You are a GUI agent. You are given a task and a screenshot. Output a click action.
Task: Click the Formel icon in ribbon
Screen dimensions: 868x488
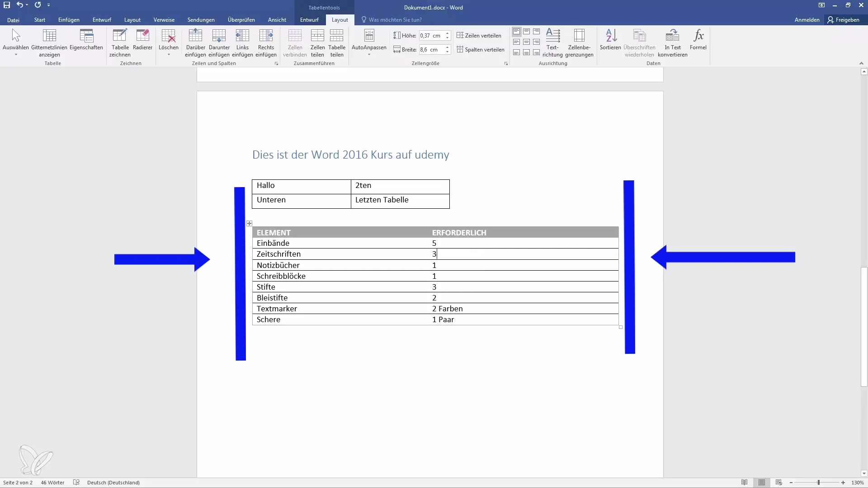698,39
